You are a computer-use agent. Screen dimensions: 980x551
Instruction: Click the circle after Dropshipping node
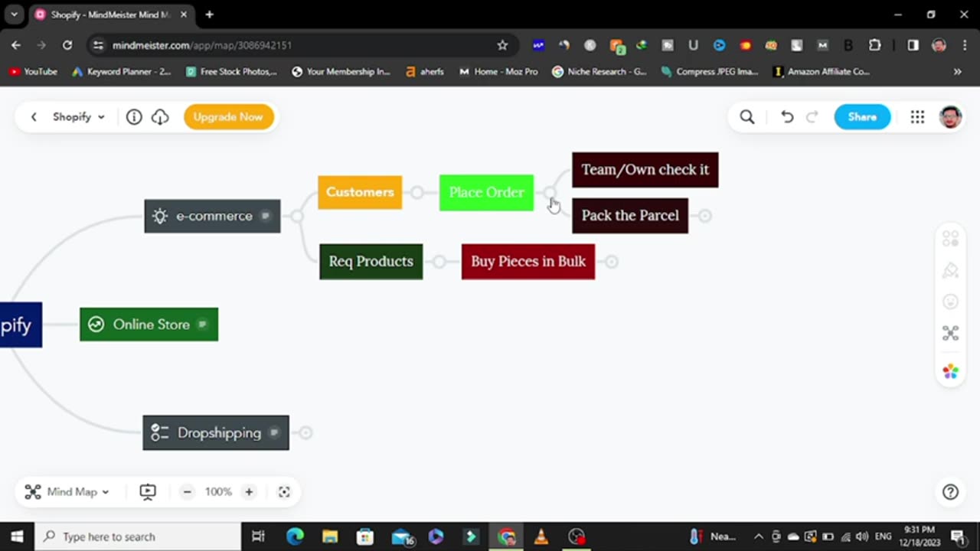pyautogui.click(x=305, y=433)
